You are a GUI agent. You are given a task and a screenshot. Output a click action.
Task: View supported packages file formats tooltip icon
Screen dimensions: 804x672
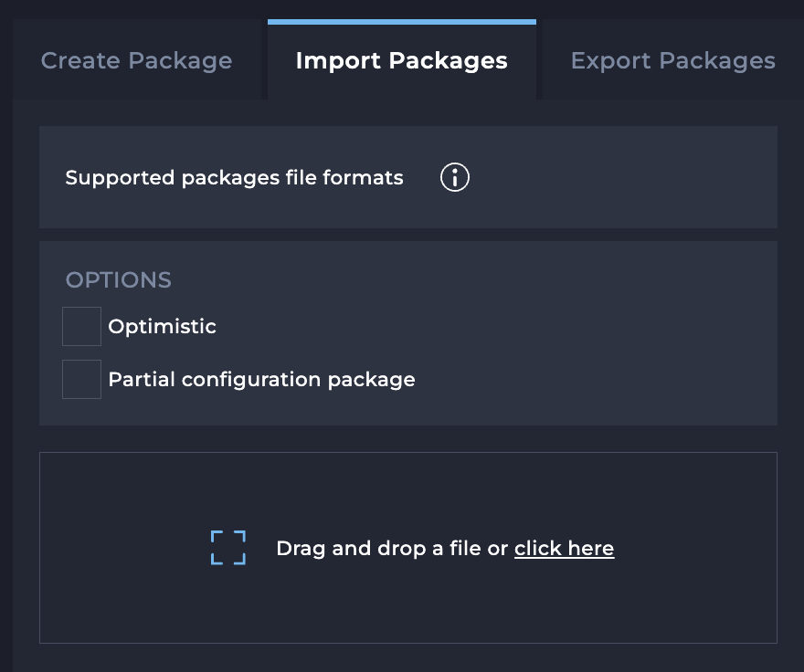coord(454,177)
